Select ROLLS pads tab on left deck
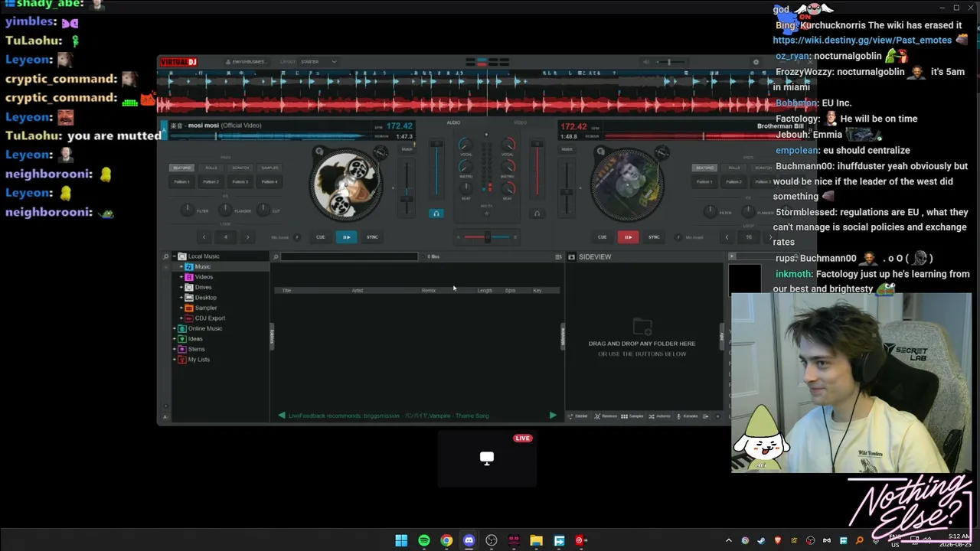The image size is (980, 551). click(x=211, y=168)
